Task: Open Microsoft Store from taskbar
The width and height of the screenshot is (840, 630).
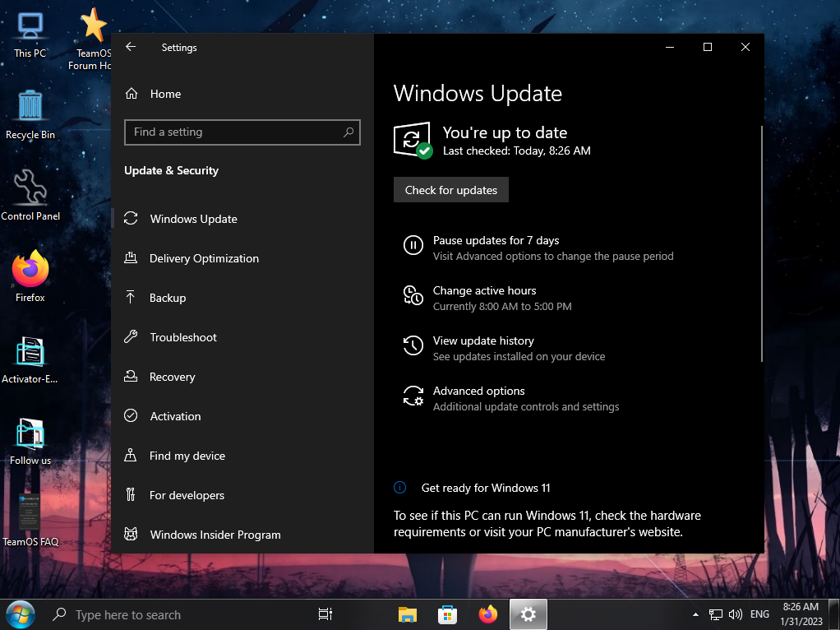Action: click(x=447, y=614)
